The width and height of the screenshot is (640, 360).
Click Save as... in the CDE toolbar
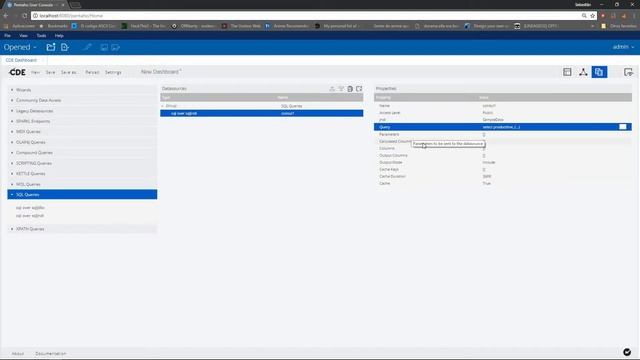[69, 72]
